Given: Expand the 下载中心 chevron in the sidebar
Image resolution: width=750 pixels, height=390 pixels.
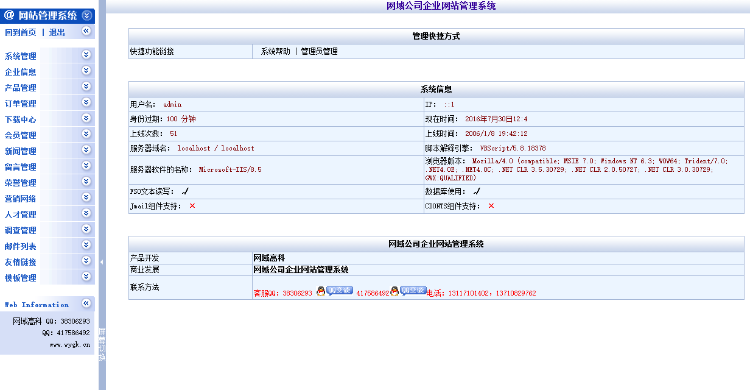Looking at the screenshot, I should pos(86,118).
